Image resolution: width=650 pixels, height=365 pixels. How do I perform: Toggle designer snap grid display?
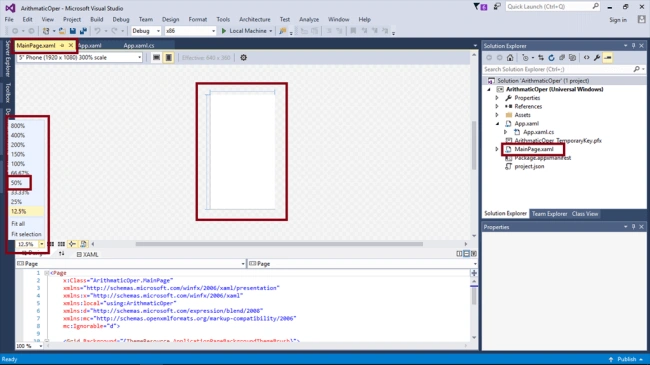tap(51, 244)
